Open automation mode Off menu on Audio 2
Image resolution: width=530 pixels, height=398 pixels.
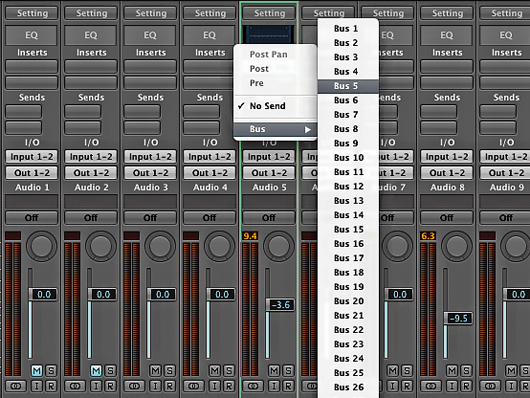tap(91, 217)
